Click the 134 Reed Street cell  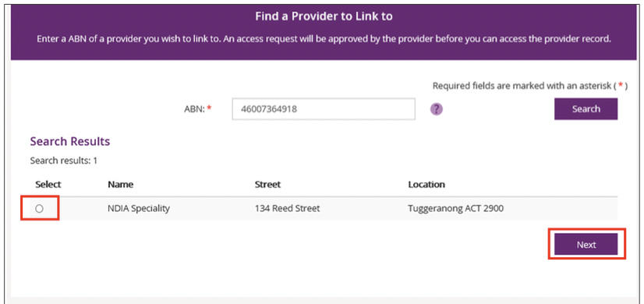tap(287, 209)
